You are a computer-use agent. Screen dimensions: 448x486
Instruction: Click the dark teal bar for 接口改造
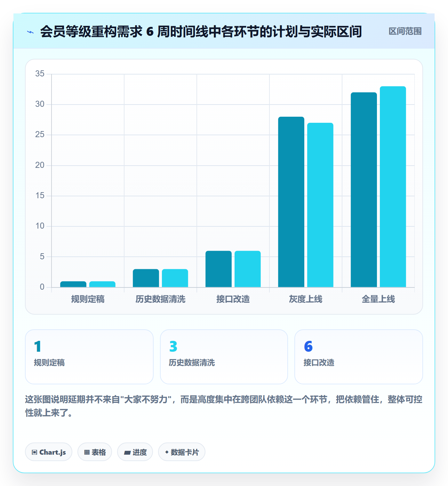click(x=219, y=269)
